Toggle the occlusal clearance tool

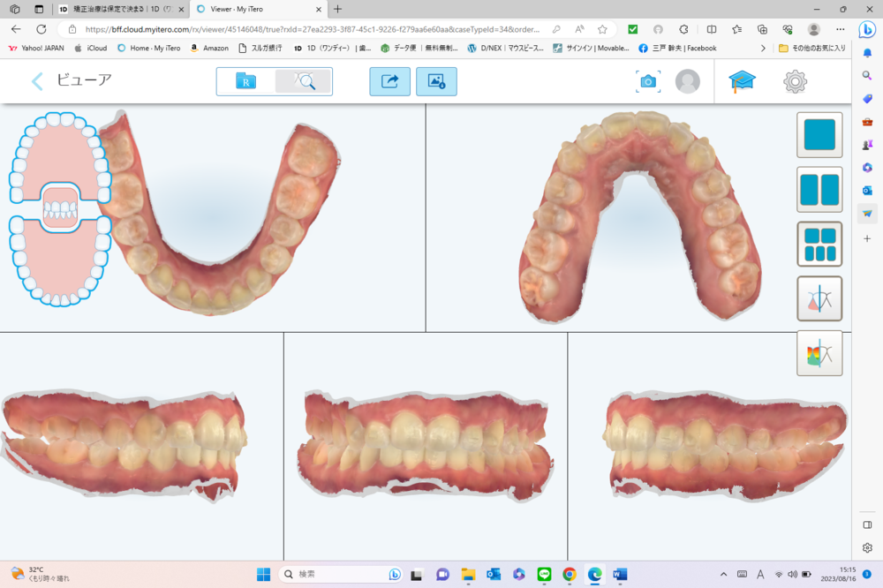(x=819, y=298)
